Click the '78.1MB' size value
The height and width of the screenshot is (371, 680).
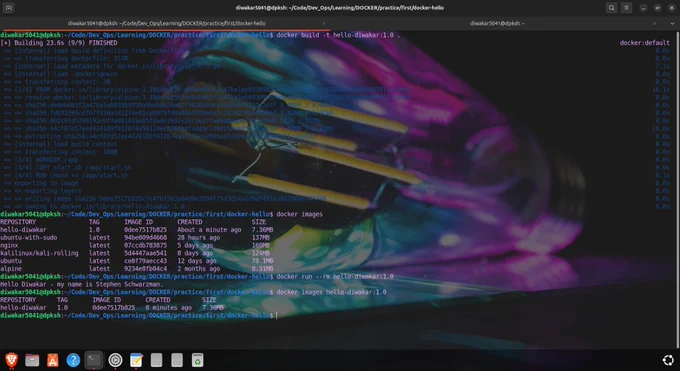coord(262,261)
